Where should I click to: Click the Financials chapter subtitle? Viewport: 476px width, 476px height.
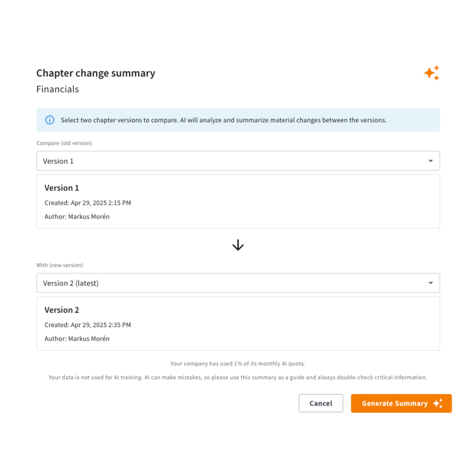tap(58, 89)
